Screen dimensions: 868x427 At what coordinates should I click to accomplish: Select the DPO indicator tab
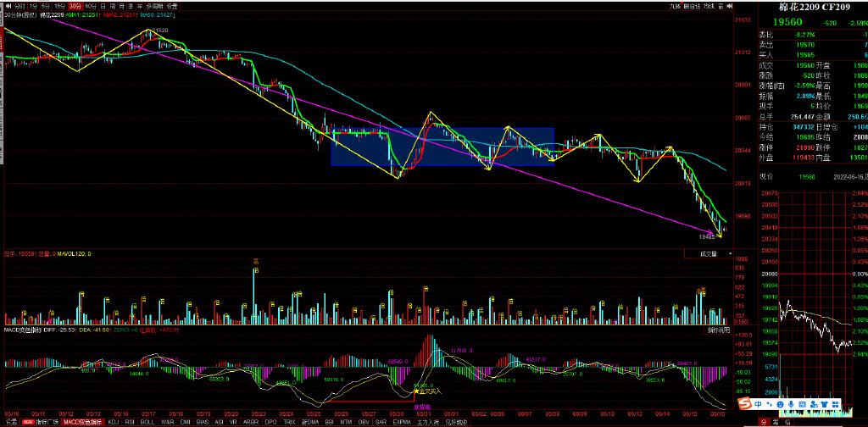[270, 422]
